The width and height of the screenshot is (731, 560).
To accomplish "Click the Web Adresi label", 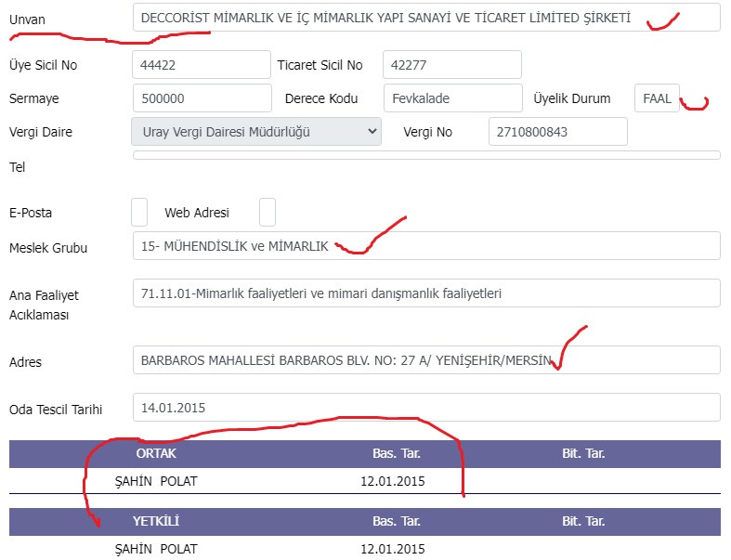I will [197, 213].
